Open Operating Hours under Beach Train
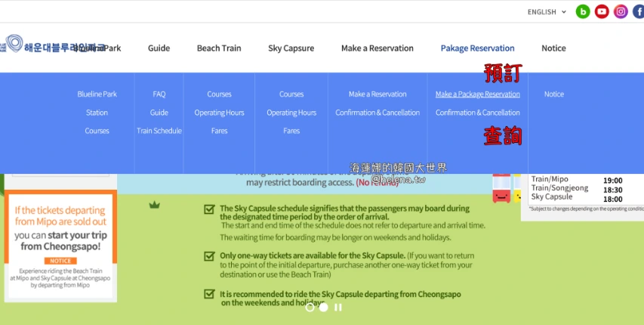 pyautogui.click(x=219, y=113)
